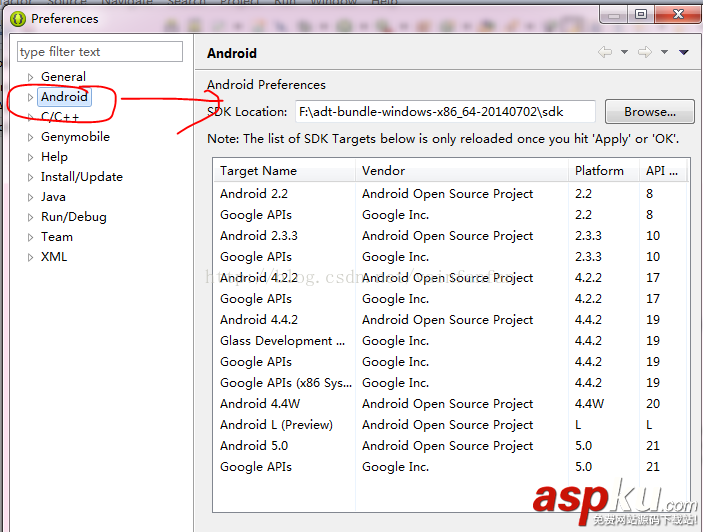
Task: Select the Android L (Preview) row
Action: [x=451, y=425]
